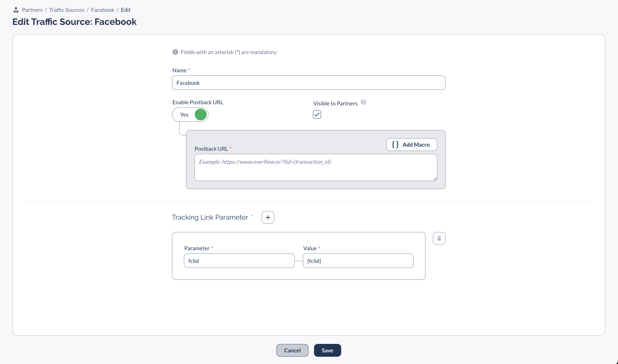618x364 pixels.
Task: Click the Edit Traffic Source: Facebook heading
Action: 75,22
